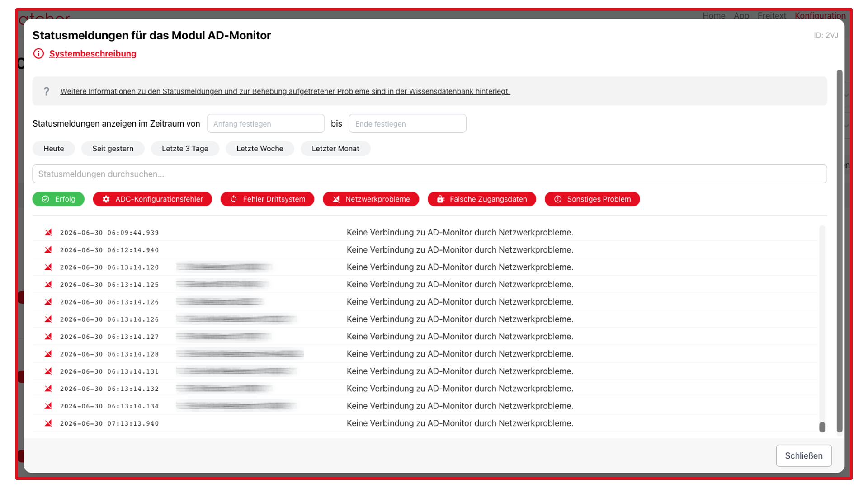Select the Letzter Monat time range
Image resolution: width=868 pixels, height=488 pixels.
point(335,149)
